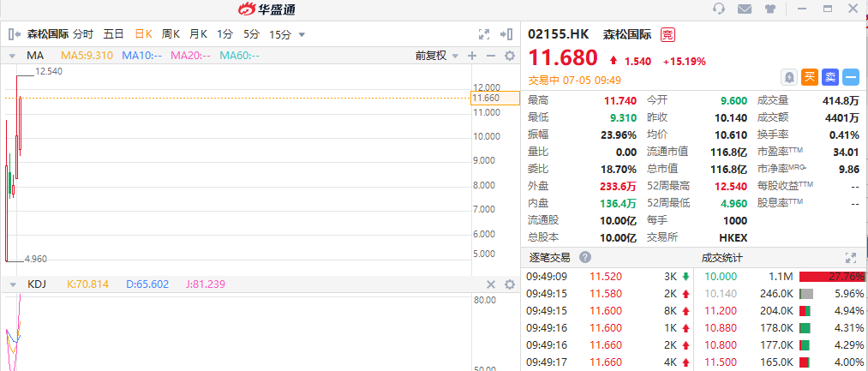Switch to 5分 minute chart
The height and width of the screenshot is (371, 868).
(x=251, y=34)
